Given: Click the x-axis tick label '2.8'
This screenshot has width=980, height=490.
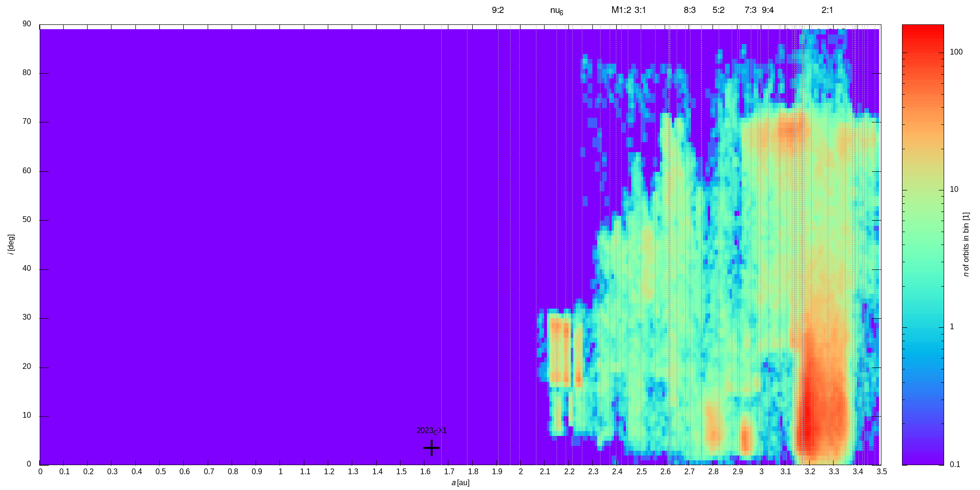Looking at the screenshot, I should pos(713,472).
